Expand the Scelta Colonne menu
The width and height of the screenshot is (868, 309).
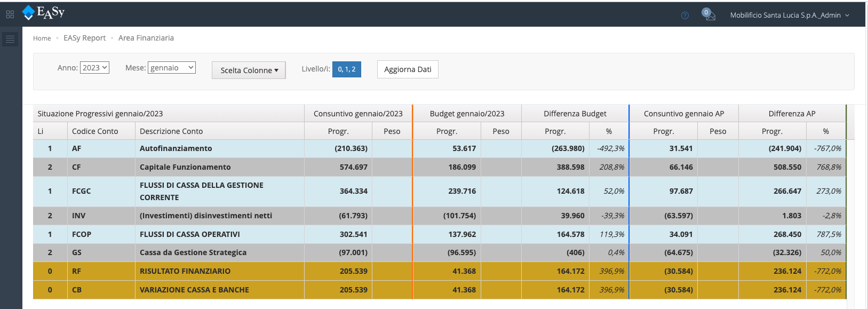point(249,70)
